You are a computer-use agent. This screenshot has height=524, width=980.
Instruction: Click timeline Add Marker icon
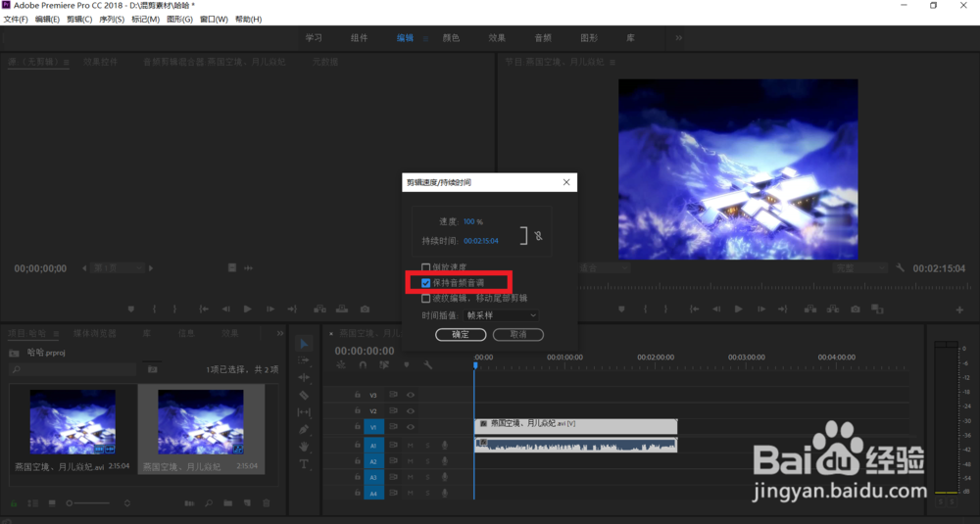[407, 365]
